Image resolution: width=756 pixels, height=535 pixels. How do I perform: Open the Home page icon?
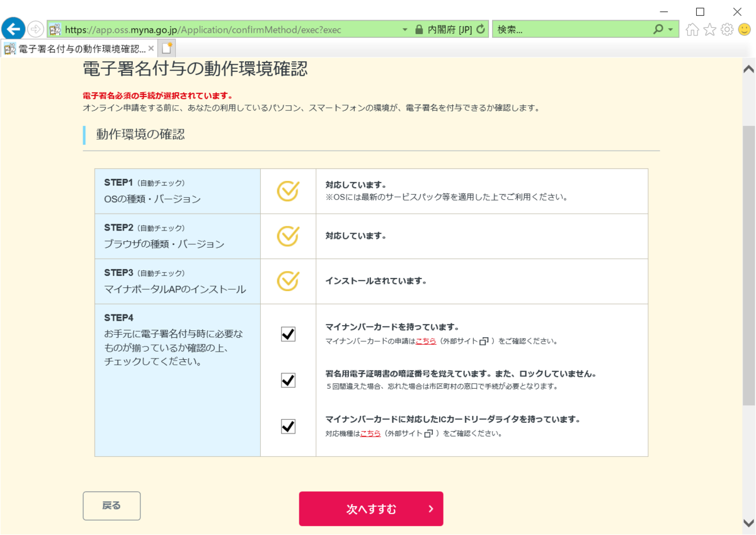[692, 29]
